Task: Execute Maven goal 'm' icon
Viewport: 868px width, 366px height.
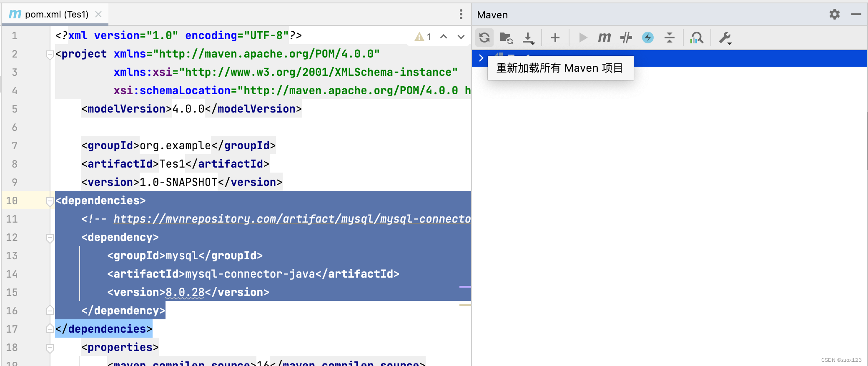Action: point(605,38)
